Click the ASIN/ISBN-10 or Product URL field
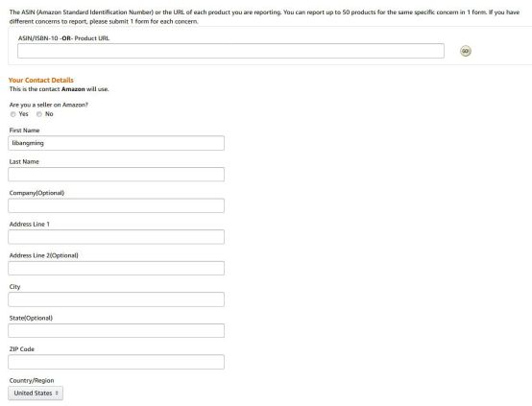The image size is (532, 406). [230, 51]
